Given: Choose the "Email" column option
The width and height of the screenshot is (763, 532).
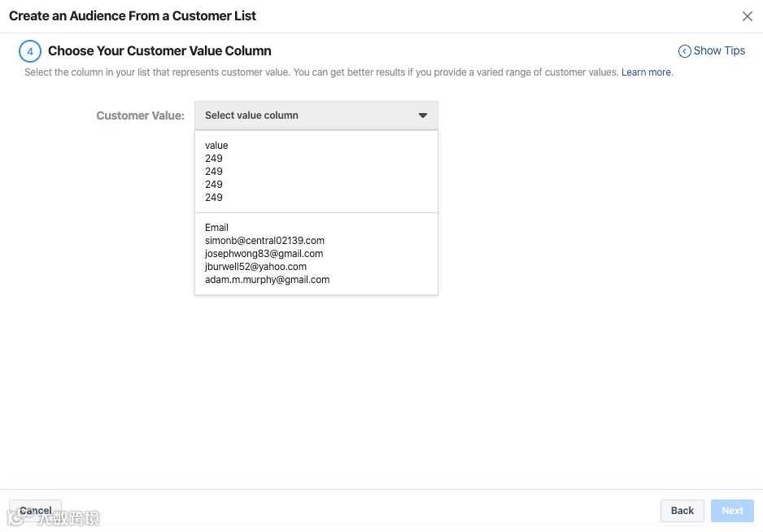Looking at the screenshot, I should (x=216, y=228).
